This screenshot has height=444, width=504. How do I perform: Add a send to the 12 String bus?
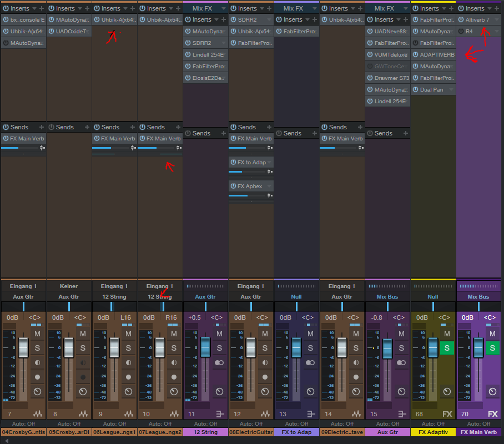click(224, 133)
